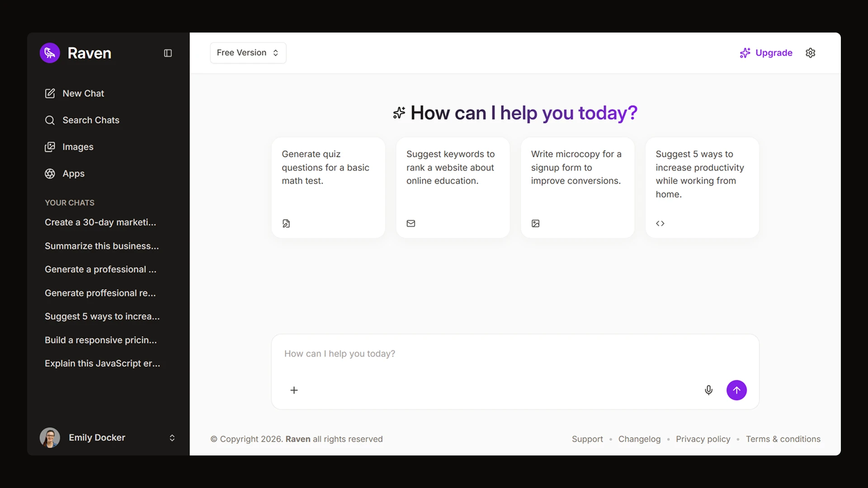This screenshot has height=488, width=868.
Task: Select the 'Generate quiz questions' suggestion card
Action: coord(328,188)
